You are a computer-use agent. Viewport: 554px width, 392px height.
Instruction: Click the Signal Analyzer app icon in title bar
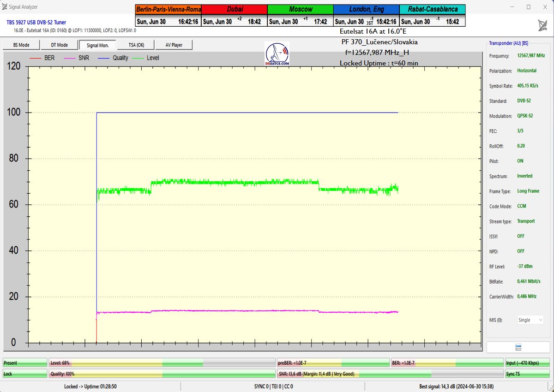point(5,7)
